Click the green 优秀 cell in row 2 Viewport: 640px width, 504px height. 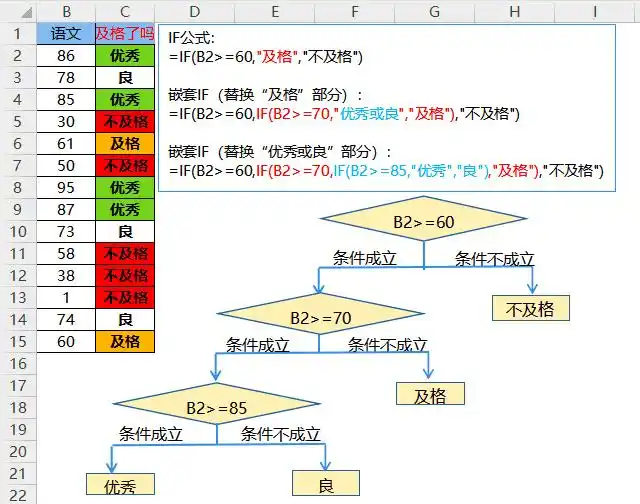click(x=125, y=56)
